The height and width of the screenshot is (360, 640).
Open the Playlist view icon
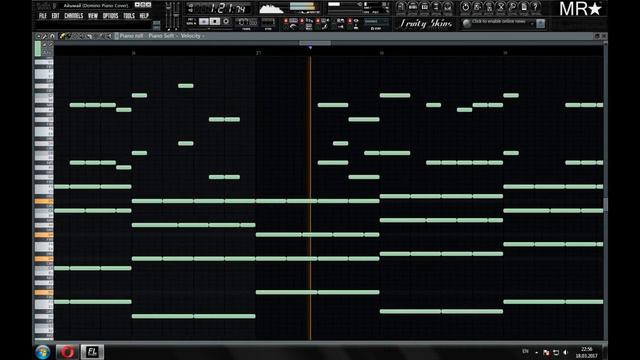coord(400,7)
